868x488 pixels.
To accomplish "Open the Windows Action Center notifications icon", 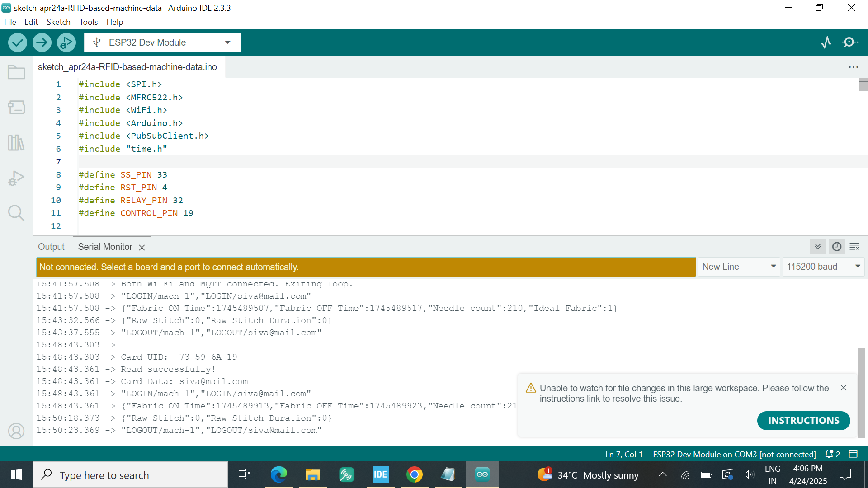I will (x=845, y=474).
